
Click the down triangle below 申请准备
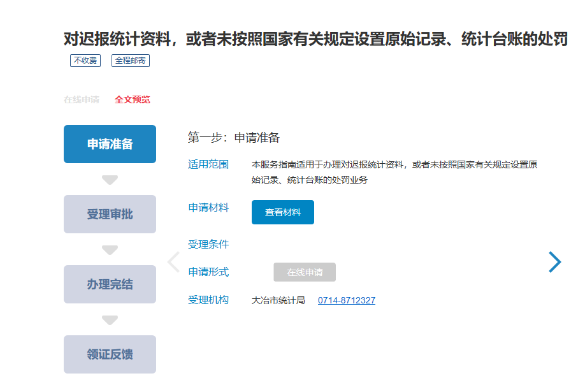coord(110,180)
